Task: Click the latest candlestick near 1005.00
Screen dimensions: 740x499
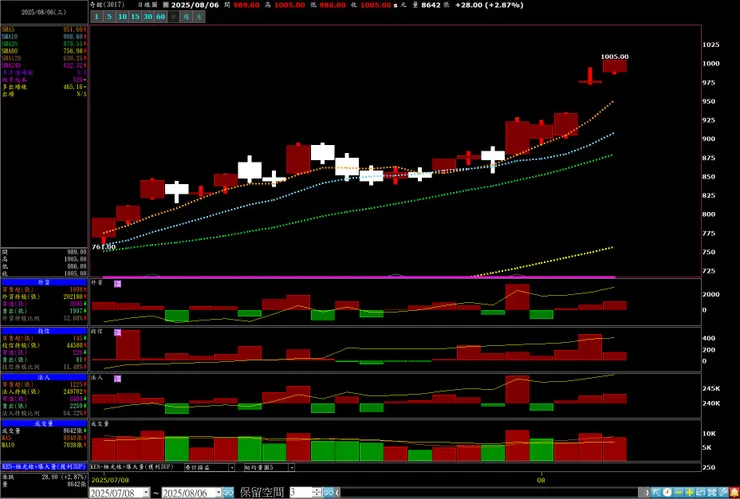Action: pos(614,66)
